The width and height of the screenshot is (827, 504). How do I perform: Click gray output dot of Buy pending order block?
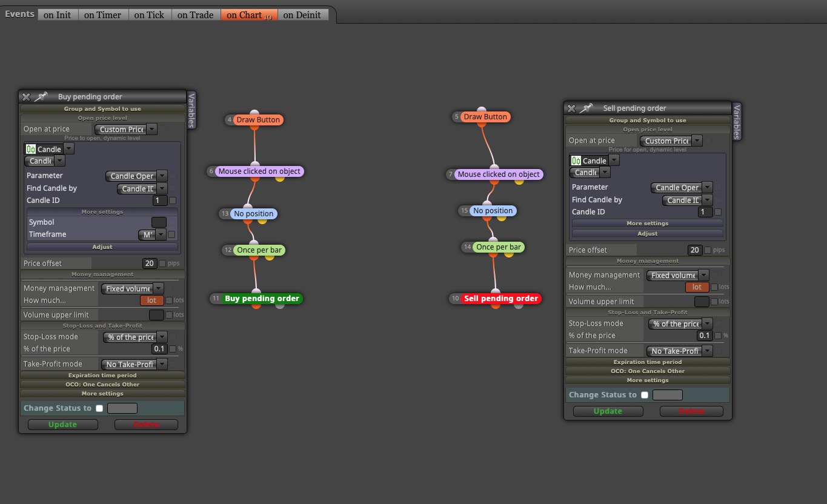point(279,305)
